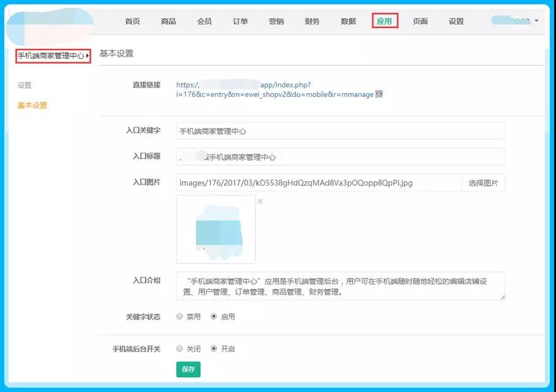The width and height of the screenshot is (556, 392).
Task: Go to the 商品 tab in the navigation
Action: pos(168,21)
